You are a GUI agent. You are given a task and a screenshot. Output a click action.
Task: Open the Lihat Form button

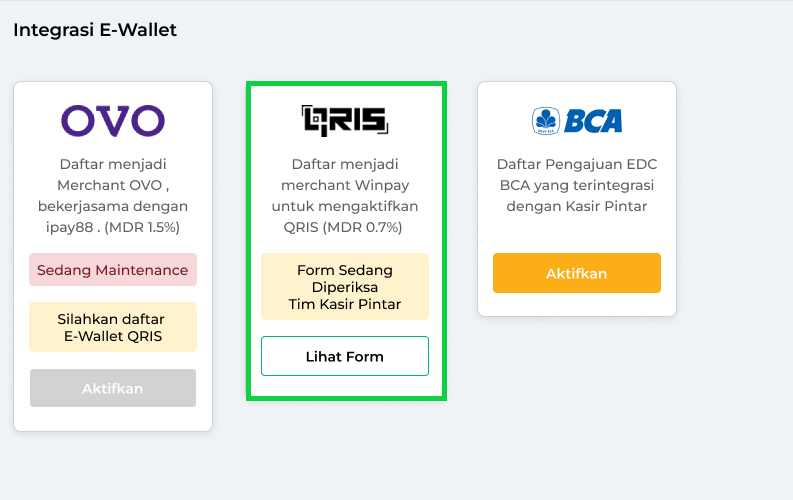[x=345, y=356]
